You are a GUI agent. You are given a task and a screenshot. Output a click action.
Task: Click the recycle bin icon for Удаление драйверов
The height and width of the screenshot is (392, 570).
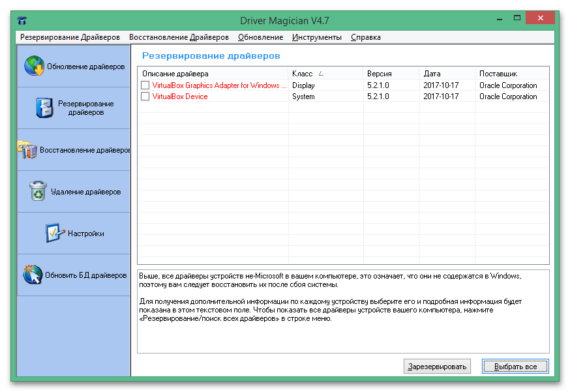pos(38,191)
